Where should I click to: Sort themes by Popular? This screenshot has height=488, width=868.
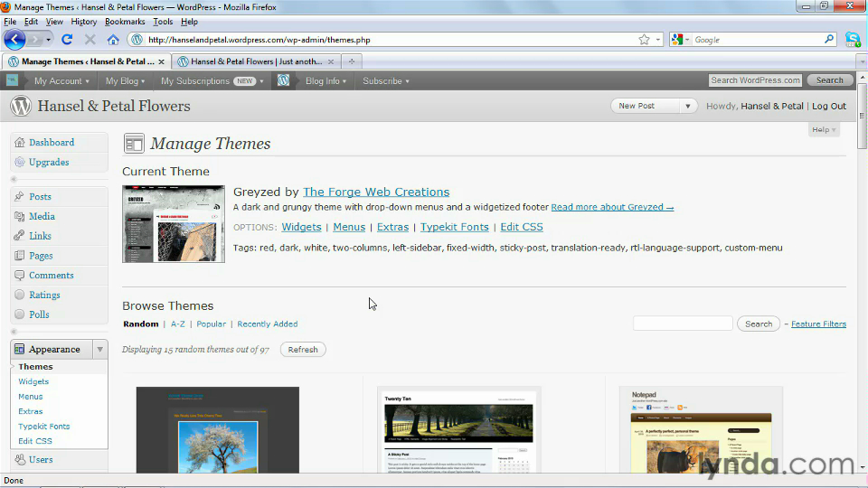point(211,324)
